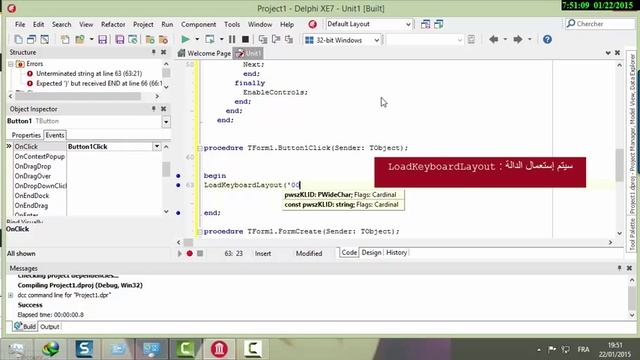Pause the running program

(232, 40)
